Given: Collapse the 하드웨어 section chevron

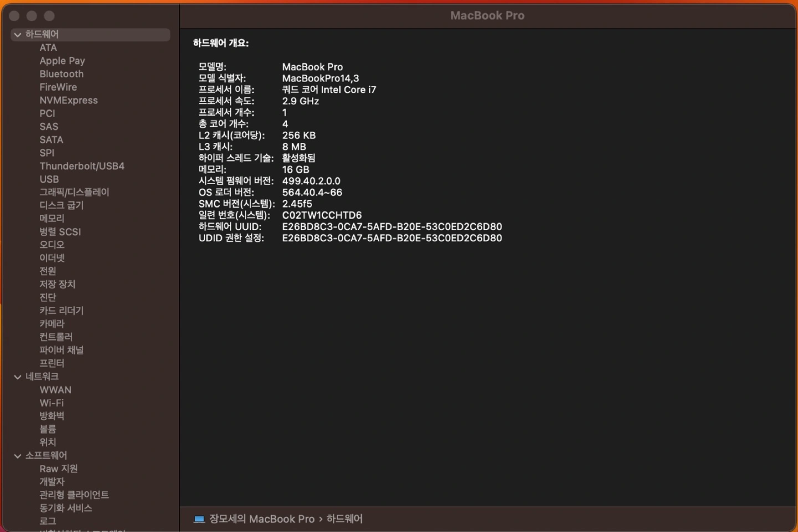Looking at the screenshot, I should (18, 34).
